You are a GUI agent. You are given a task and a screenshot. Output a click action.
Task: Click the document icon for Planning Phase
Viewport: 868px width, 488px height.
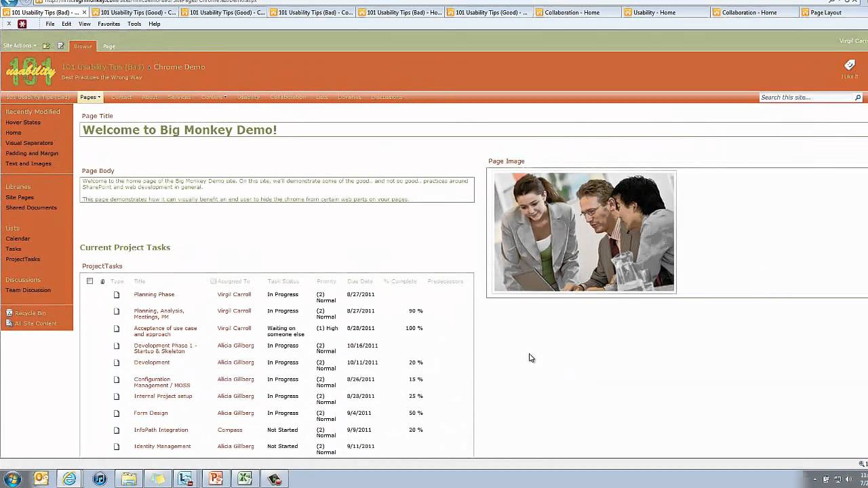[x=117, y=295]
